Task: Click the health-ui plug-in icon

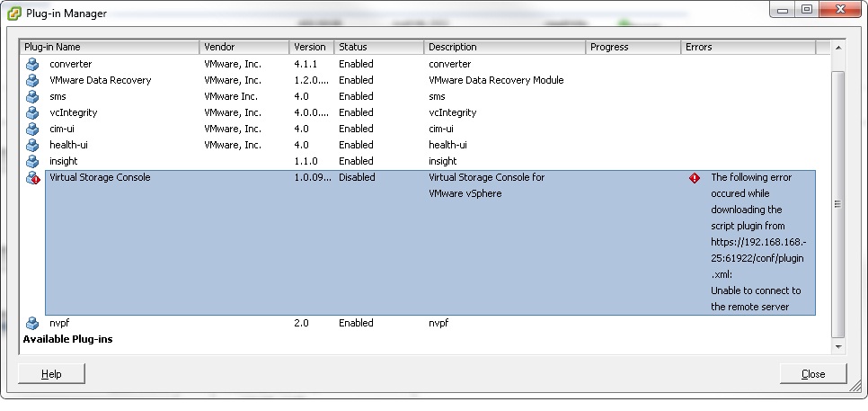Action: click(x=32, y=145)
